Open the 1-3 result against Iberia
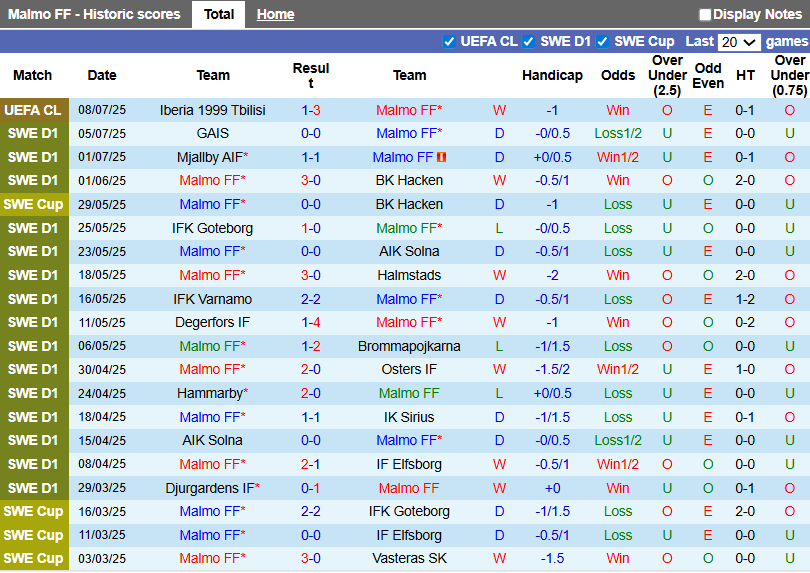 310,110
